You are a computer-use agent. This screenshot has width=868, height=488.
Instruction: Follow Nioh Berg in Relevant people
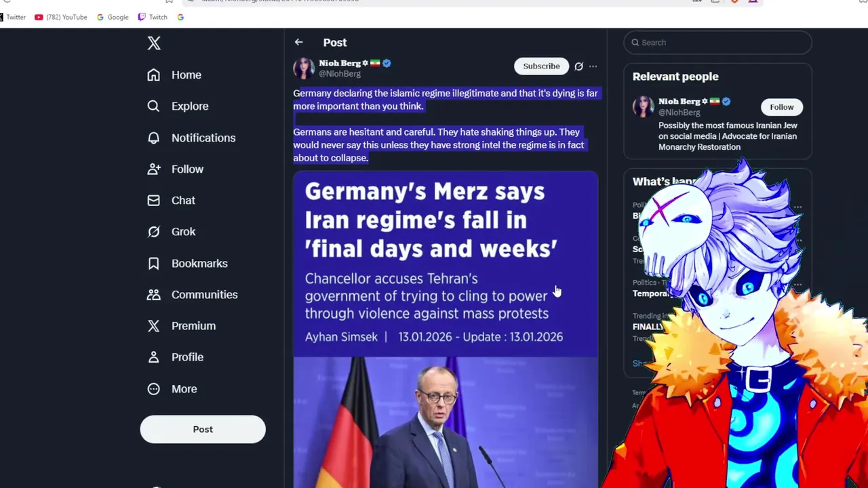781,107
